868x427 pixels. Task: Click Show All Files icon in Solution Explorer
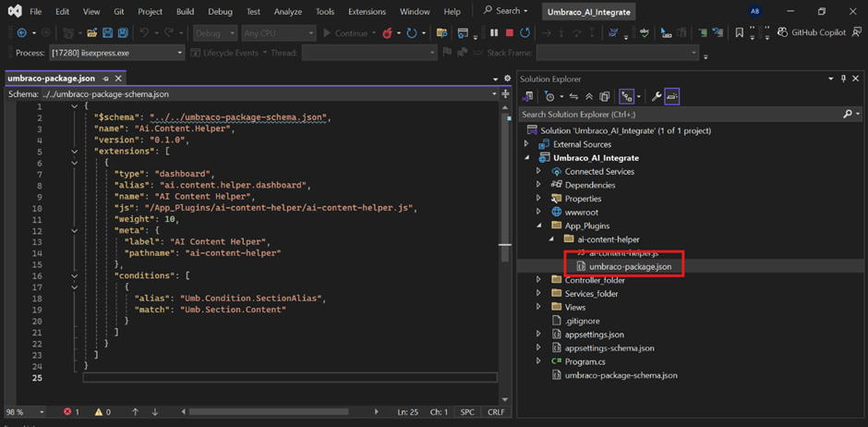tap(605, 97)
